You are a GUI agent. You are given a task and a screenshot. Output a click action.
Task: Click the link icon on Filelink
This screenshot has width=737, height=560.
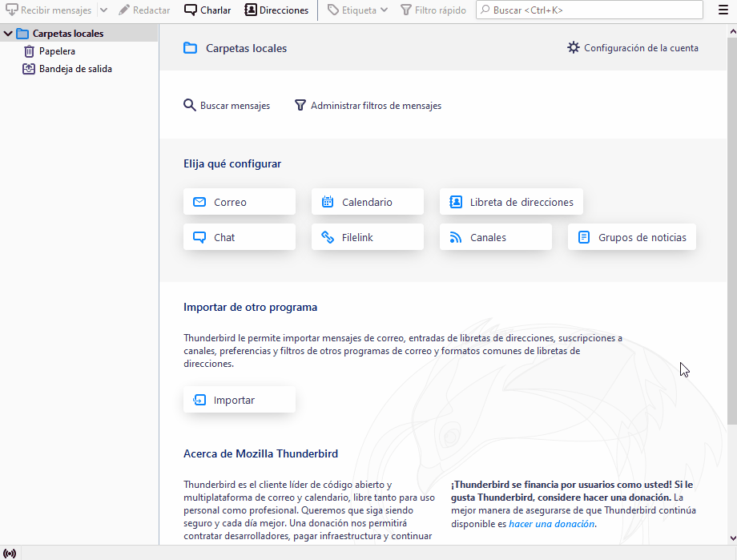point(328,237)
